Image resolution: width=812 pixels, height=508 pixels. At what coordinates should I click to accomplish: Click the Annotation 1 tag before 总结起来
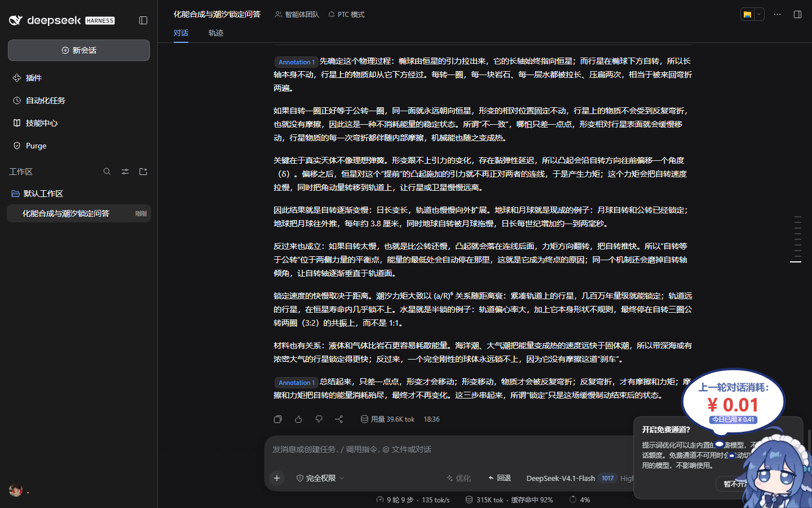click(296, 383)
